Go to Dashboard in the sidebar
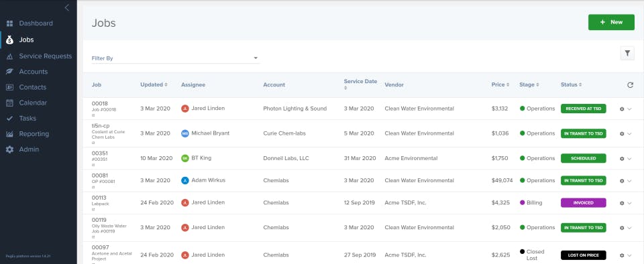The width and height of the screenshot is (644, 264). point(36,23)
